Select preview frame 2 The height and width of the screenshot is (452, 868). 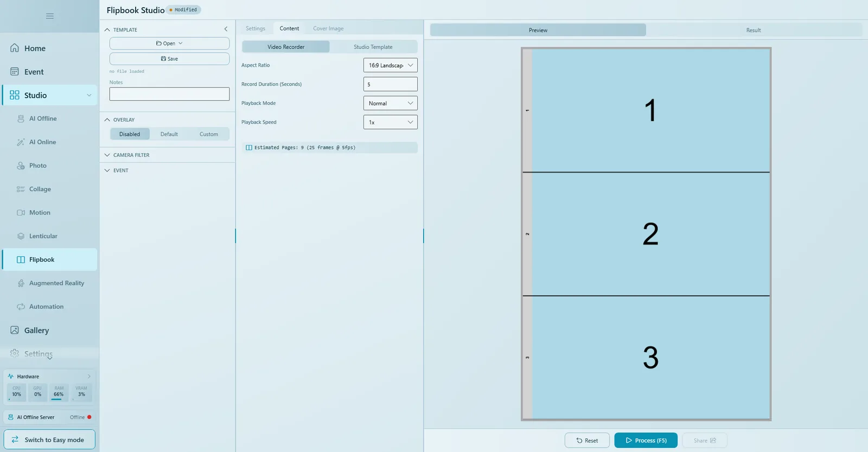click(x=646, y=234)
